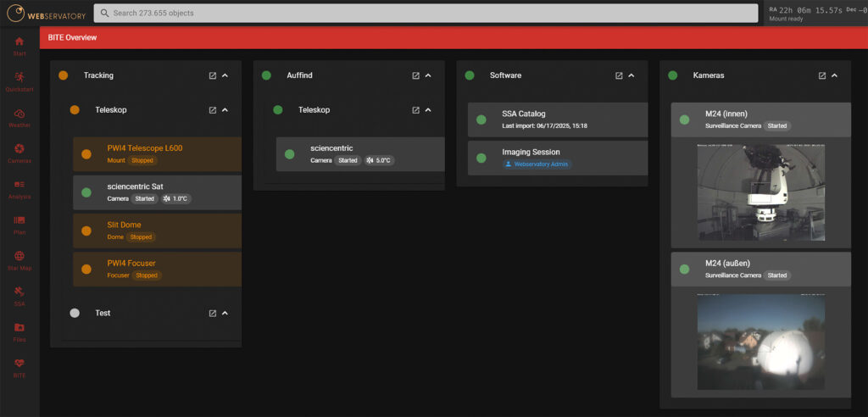
Task: Collapse the Test group chevron
Action: pos(225,314)
